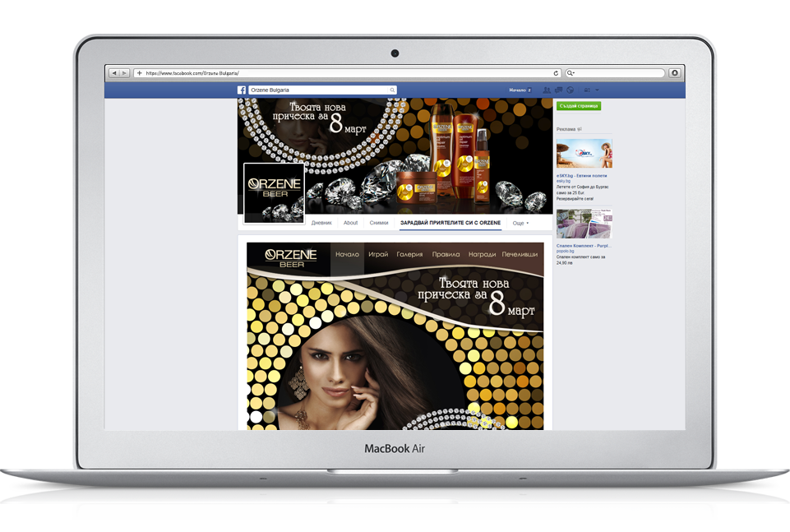This screenshot has width=790, height=532.
Task: Open the About tab
Action: click(x=351, y=223)
